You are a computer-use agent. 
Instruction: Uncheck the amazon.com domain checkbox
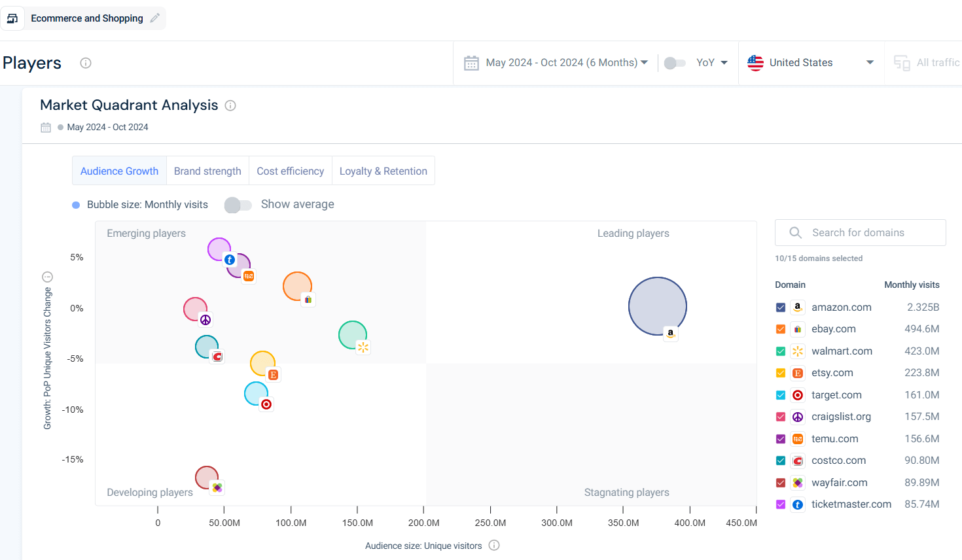(781, 307)
